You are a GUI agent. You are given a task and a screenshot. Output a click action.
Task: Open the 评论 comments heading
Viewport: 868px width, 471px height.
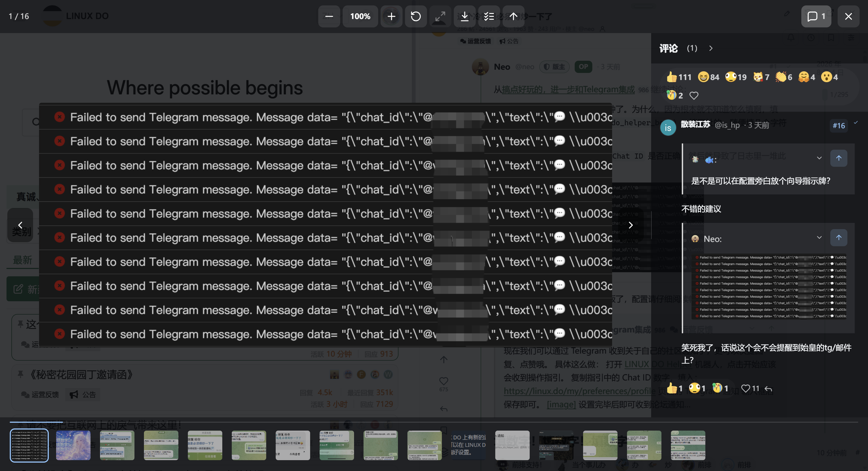click(x=668, y=48)
